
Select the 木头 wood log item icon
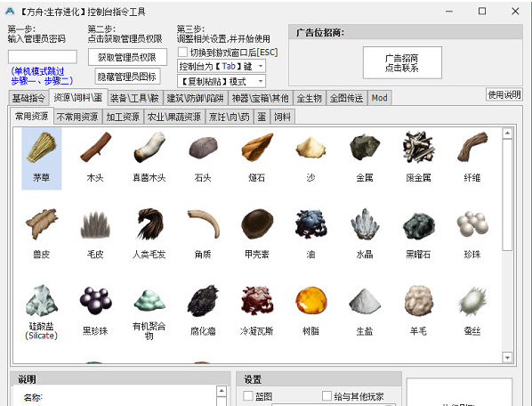pyautogui.click(x=95, y=147)
